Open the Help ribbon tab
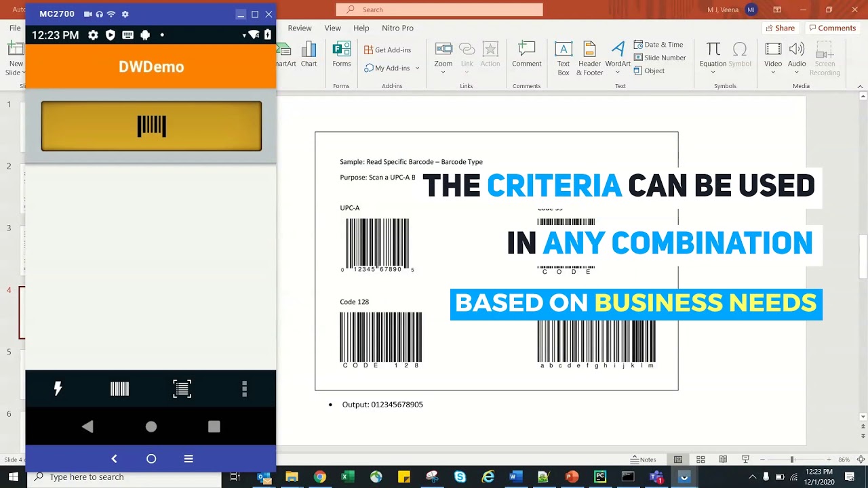This screenshot has height=488, width=868. 361,28
